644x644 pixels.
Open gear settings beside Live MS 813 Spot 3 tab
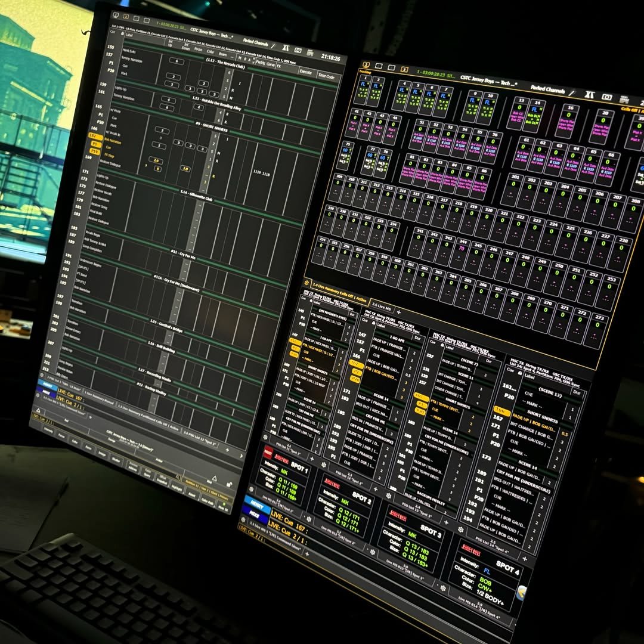coord(372,552)
